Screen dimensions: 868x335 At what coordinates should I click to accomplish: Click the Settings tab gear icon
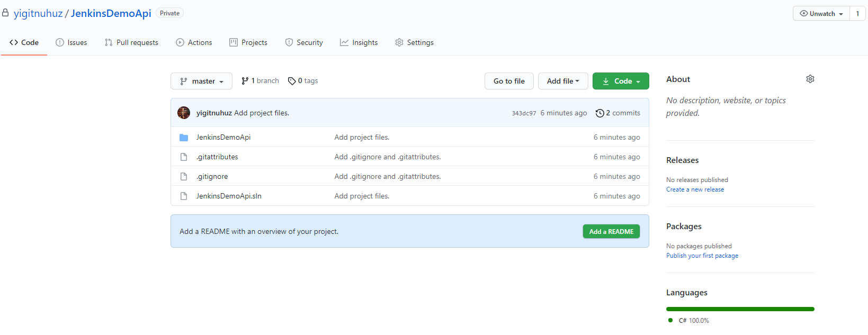click(x=399, y=42)
